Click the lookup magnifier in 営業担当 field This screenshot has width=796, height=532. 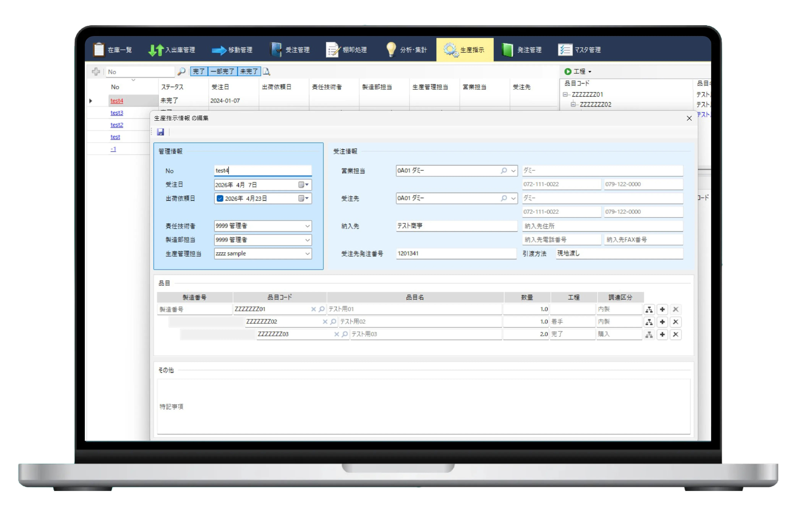point(504,171)
